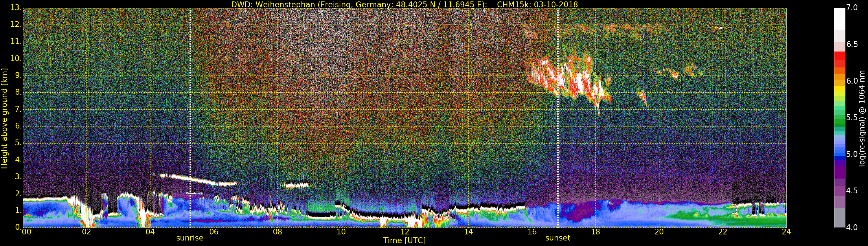868x246 pixels.
Task: Pick the gray segment at the colorbar bottom
Action: 840,218
